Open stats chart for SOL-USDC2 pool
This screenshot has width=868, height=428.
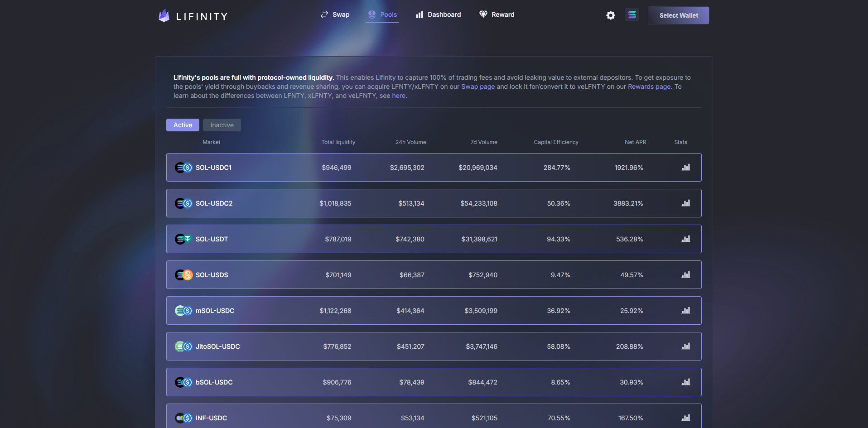pyautogui.click(x=685, y=203)
